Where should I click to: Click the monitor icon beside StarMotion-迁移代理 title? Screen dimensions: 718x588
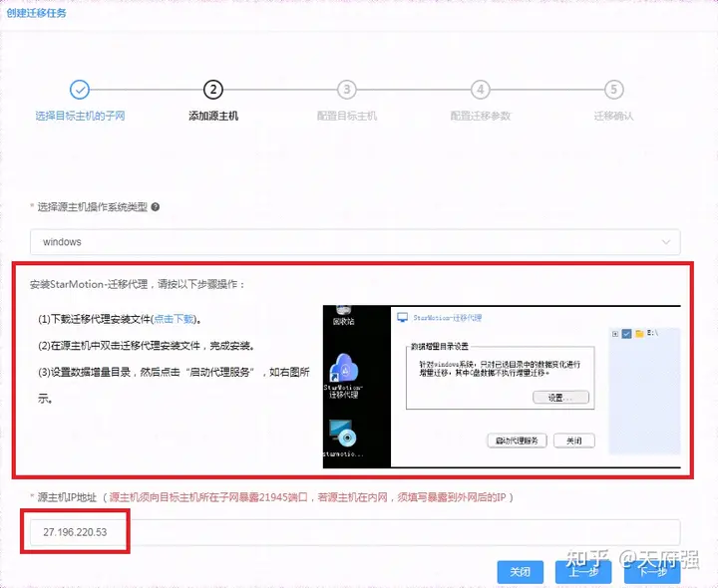[403, 318]
